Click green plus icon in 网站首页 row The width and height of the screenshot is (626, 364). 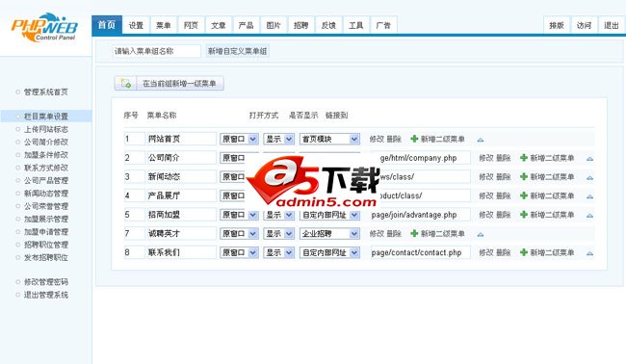click(414, 139)
